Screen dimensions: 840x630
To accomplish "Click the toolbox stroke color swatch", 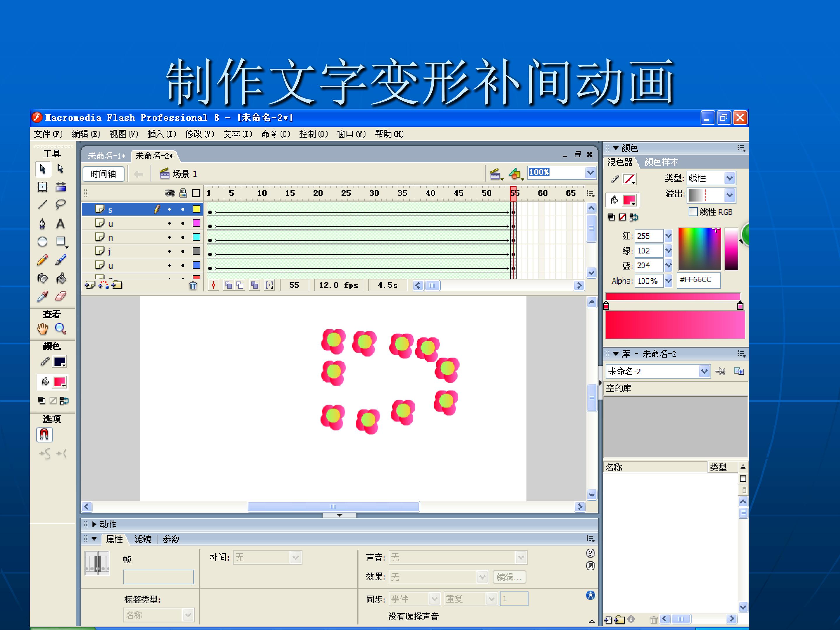I will [60, 361].
